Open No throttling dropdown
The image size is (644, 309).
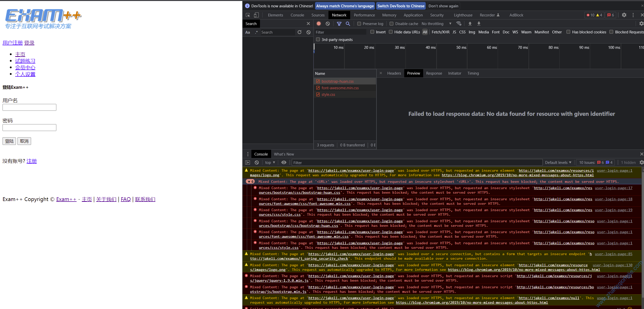[436, 24]
